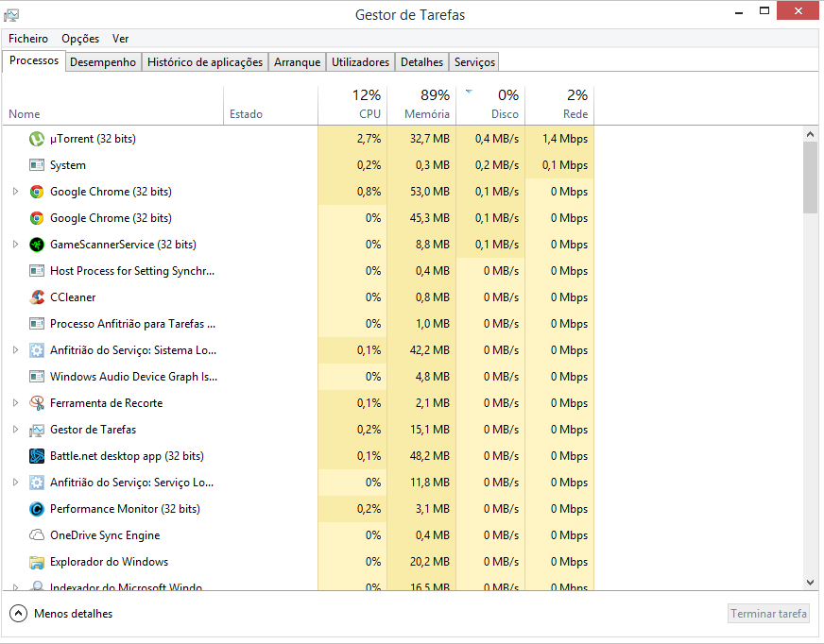Open the Ver menu

[x=120, y=39]
